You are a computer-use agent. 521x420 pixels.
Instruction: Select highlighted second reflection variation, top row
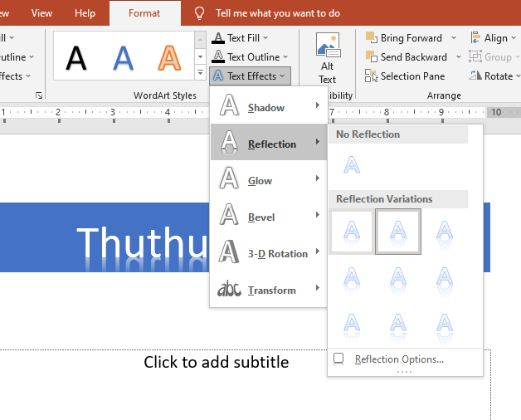398,232
